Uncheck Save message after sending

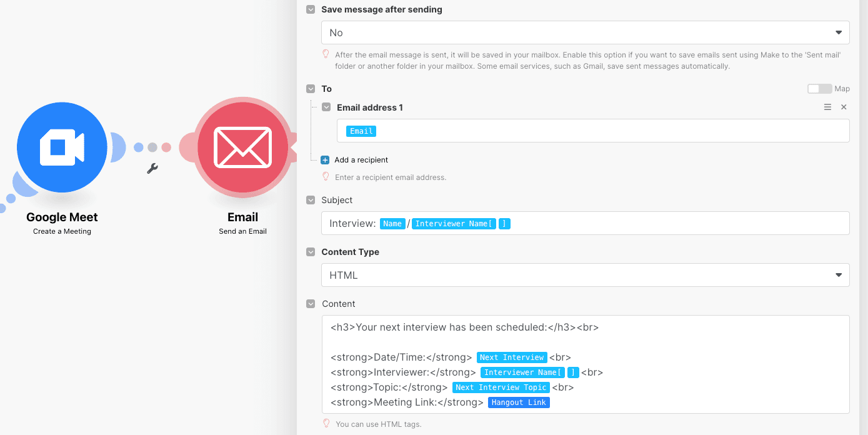[310, 9]
